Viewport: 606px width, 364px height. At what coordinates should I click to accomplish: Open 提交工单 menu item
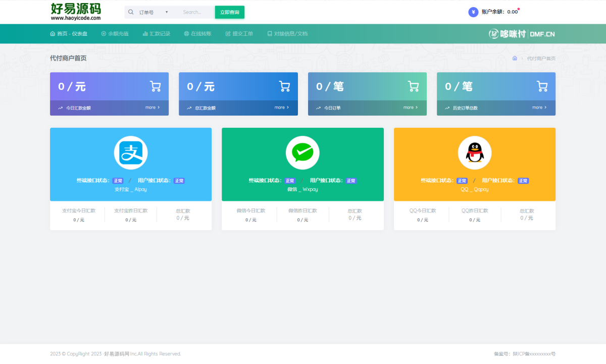coord(239,34)
